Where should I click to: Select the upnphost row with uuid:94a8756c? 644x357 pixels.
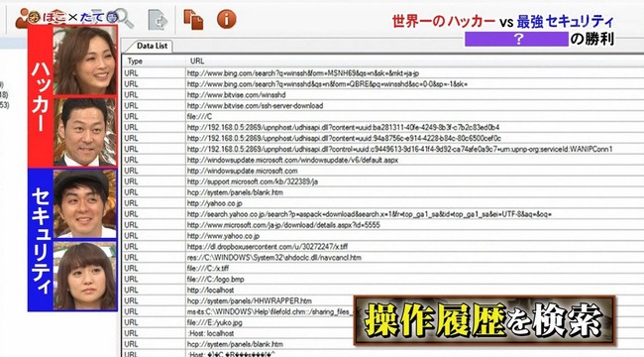[x=383, y=138]
